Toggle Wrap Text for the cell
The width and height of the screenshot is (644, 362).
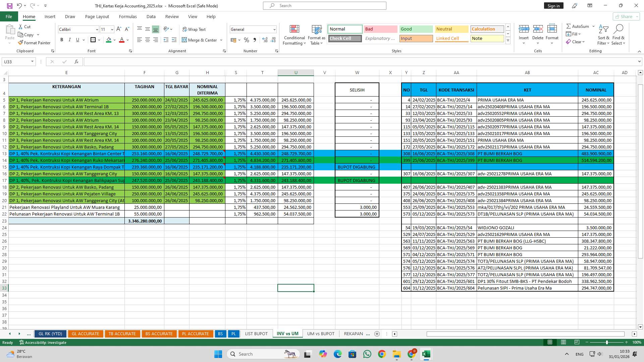(194, 29)
